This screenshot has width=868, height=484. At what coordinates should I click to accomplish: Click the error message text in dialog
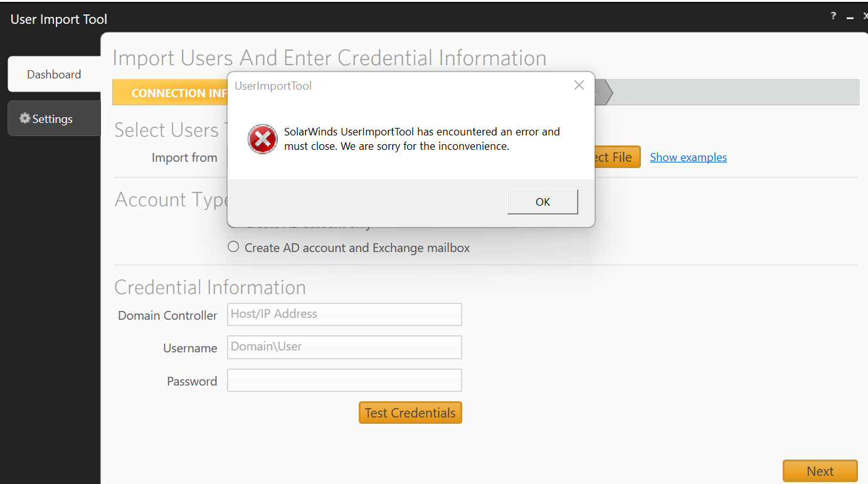point(422,139)
